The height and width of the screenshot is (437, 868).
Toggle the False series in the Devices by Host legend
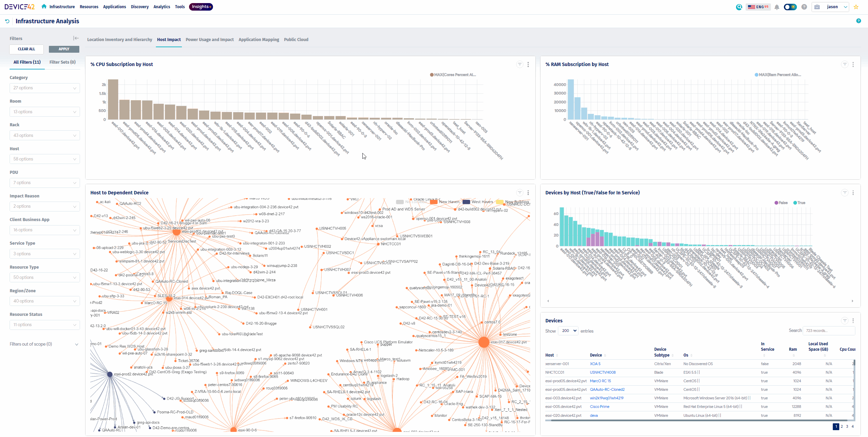pos(781,203)
